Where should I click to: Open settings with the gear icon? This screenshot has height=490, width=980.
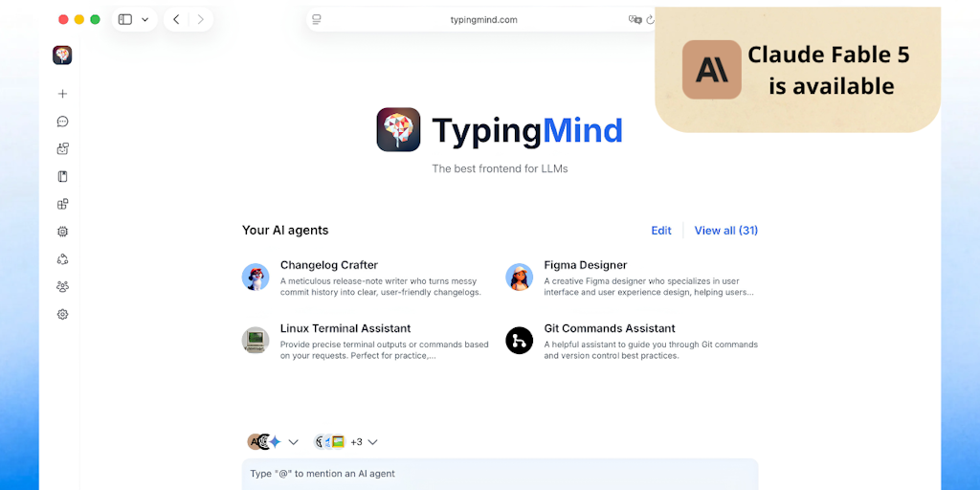click(62, 314)
